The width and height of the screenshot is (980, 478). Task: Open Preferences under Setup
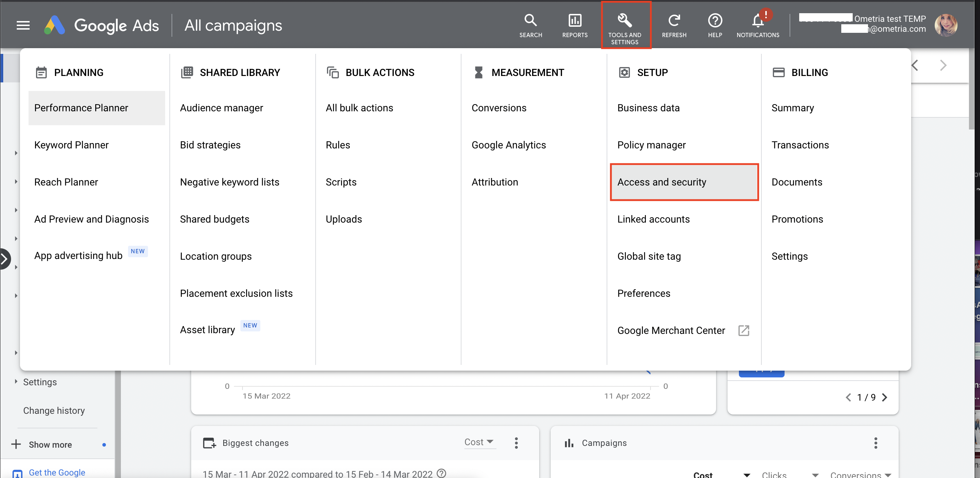pos(644,294)
